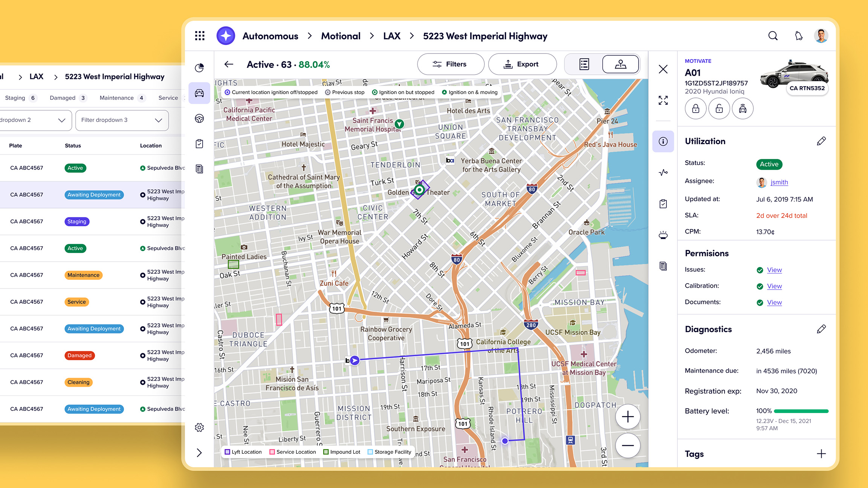Open the steering wheel sidebar icon

click(x=199, y=119)
